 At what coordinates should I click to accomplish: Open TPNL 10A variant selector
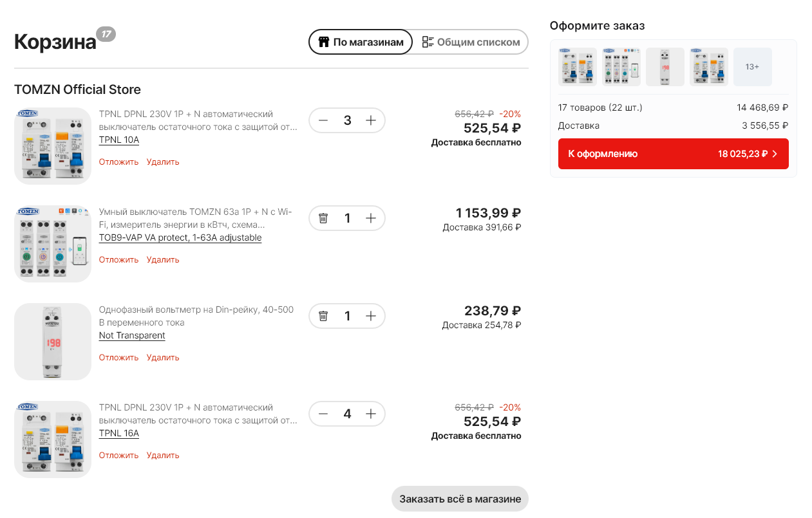[x=119, y=140]
